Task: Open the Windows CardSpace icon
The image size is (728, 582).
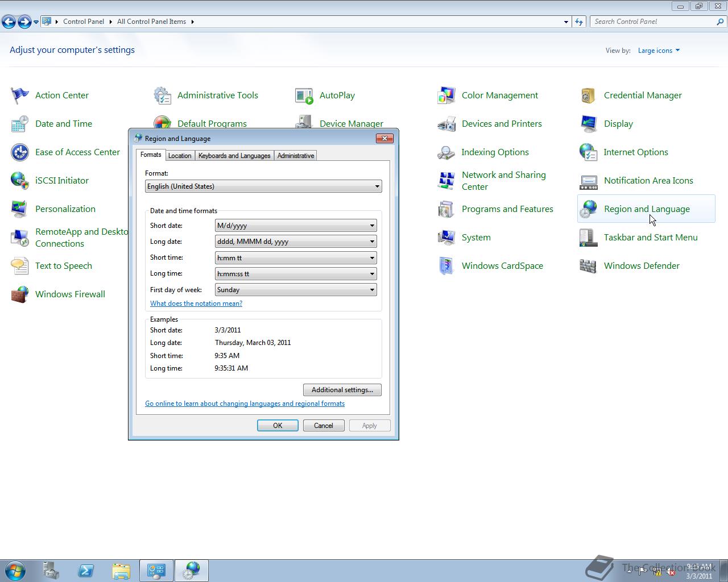Action: click(446, 266)
